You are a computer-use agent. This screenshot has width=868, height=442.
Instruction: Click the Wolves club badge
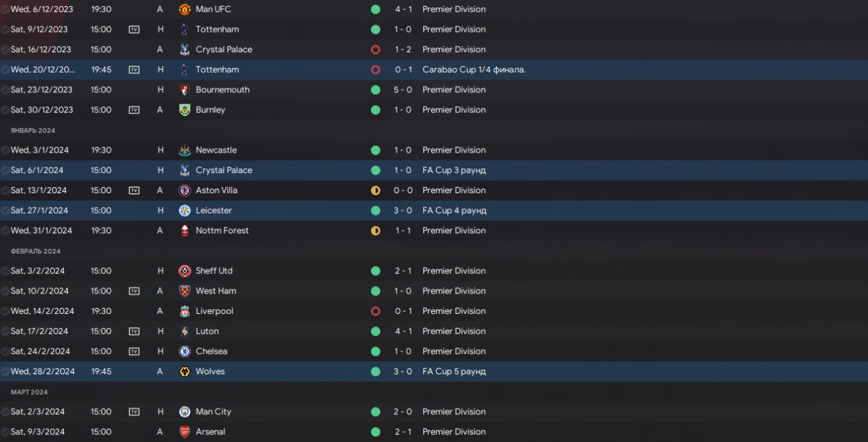point(184,371)
